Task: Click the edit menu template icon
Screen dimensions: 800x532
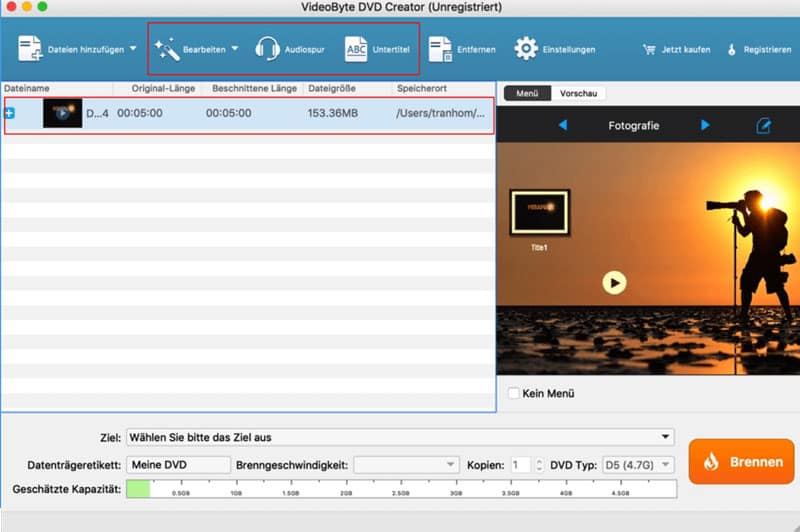Action: point(763,125)
